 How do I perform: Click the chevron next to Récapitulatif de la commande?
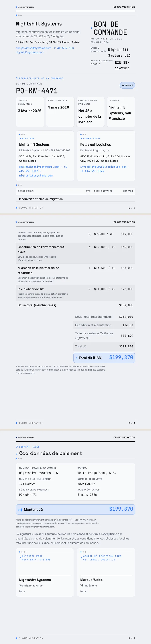(x=17, y=78)
